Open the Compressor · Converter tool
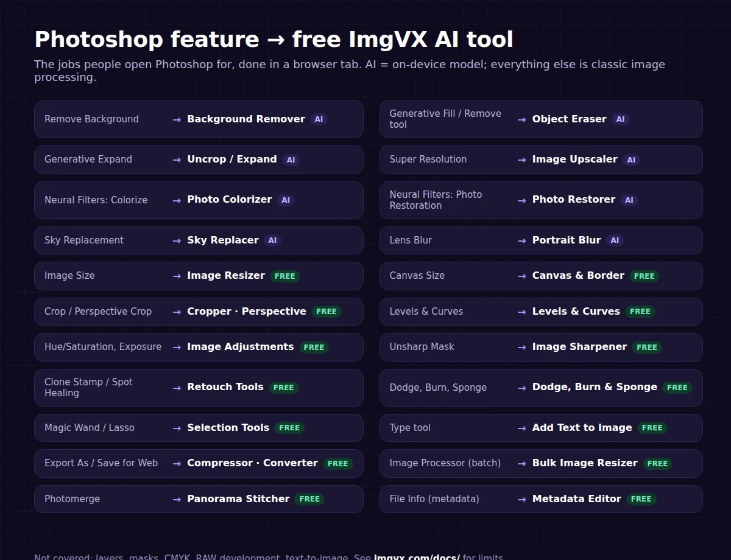 (x=253, y=463)
